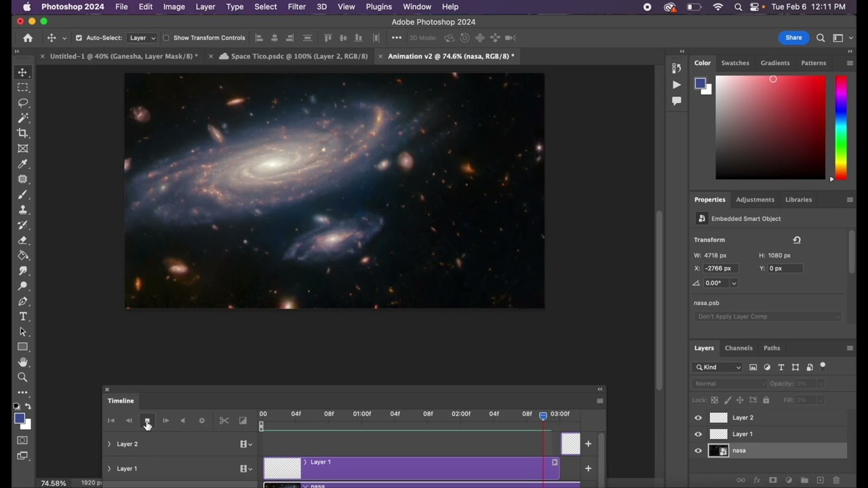Switch to the Swatches tab

(735, 63)
